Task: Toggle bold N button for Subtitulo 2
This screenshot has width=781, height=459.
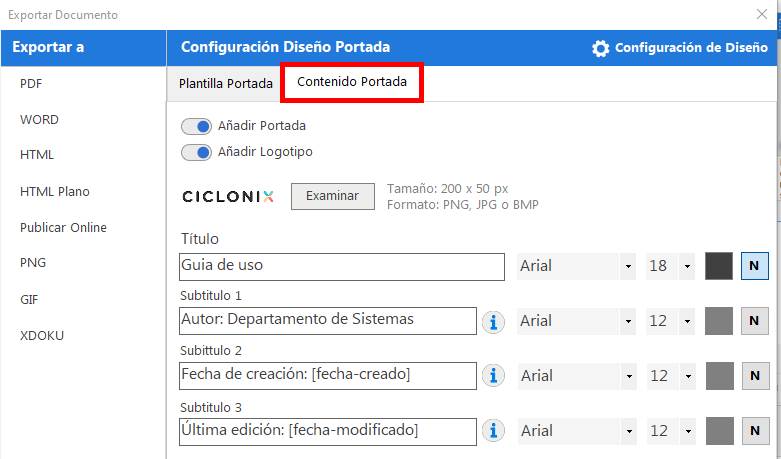Action: tap(754, 376)
